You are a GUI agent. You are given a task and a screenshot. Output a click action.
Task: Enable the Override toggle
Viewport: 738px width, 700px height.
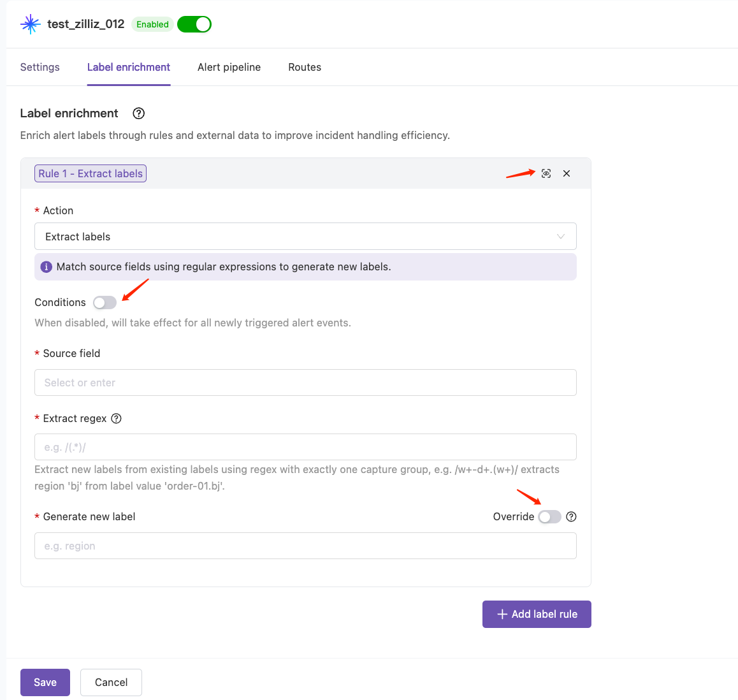pos(549,517)
